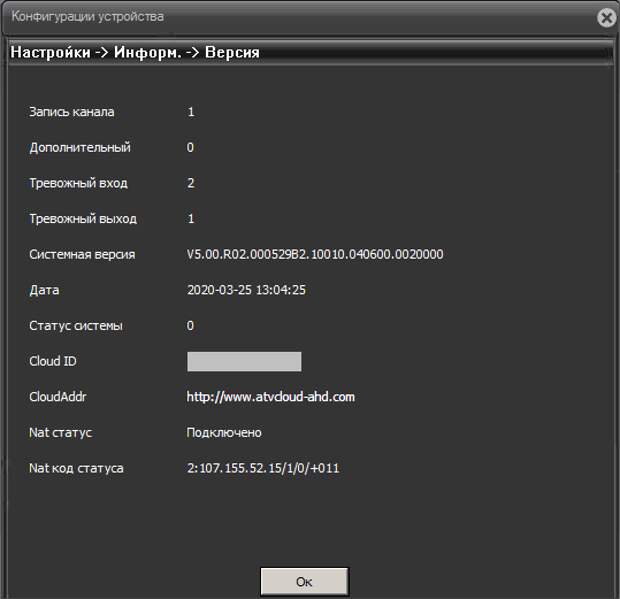Click the Тревожный выход label
The width and height of the screenshot is (620, 599).
pyautogui.click(x=83, y=219)
